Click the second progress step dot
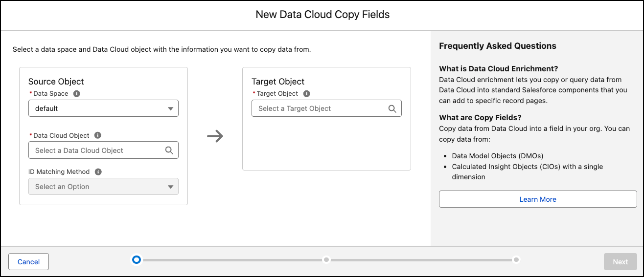644x277 pixels. coord(326,259)
